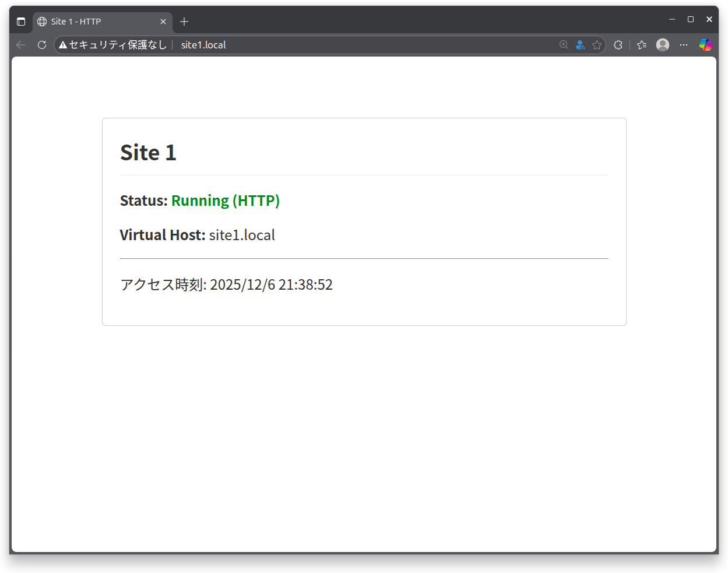Viewport: 728px width, 573px height.
Task: Click the Site 1 heading
Action: 147,152
